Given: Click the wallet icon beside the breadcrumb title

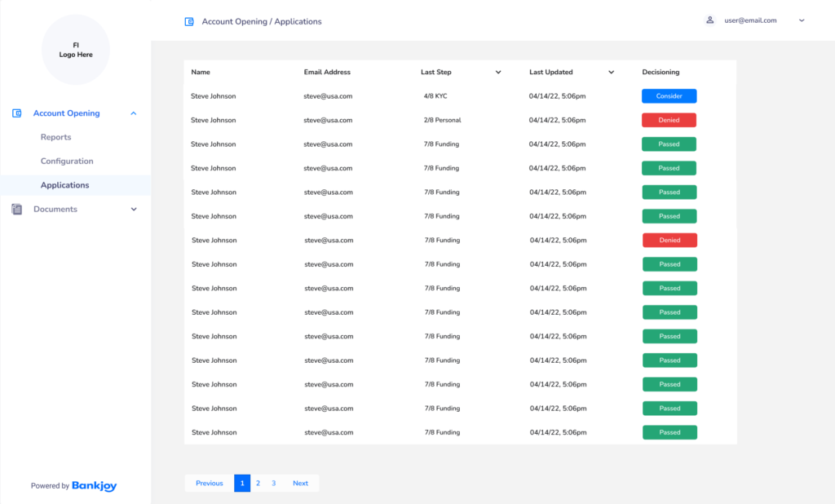Looking at the screenshot, I should [x=189, y=22].
